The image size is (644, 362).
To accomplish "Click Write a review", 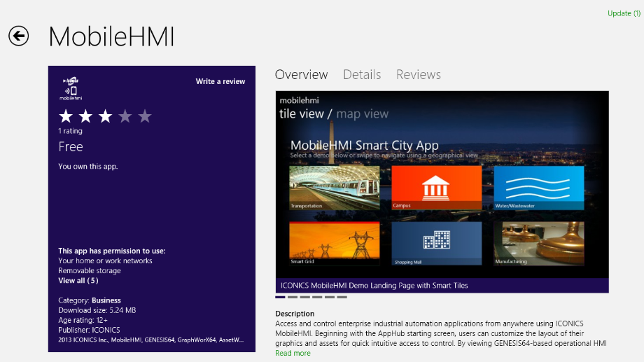I will [220, 81].
